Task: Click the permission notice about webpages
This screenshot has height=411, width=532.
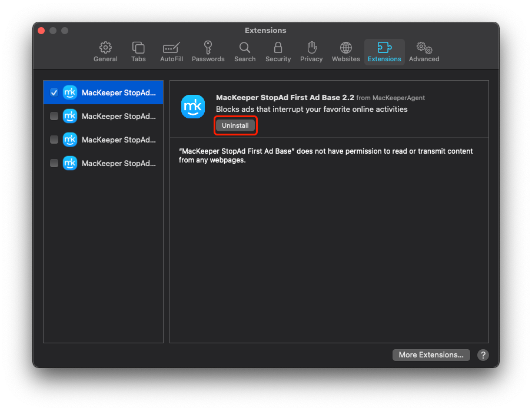Action: tap(325, 155)
